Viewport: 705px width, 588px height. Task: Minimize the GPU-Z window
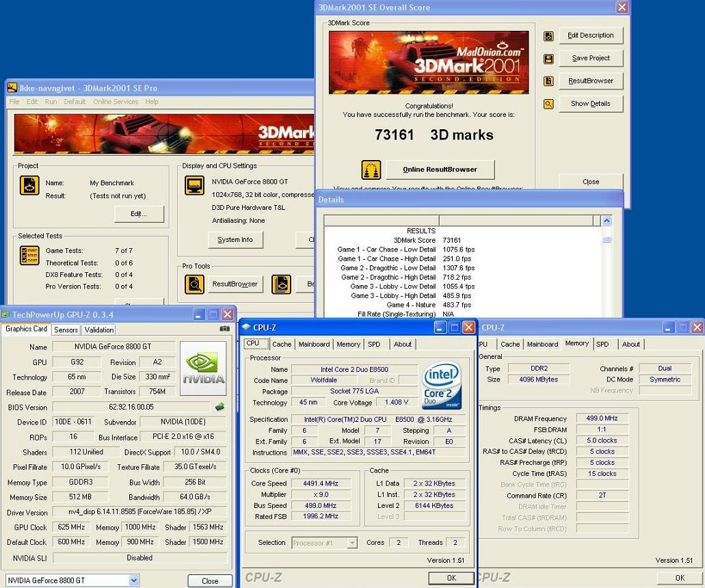click(x=199, y=315)
